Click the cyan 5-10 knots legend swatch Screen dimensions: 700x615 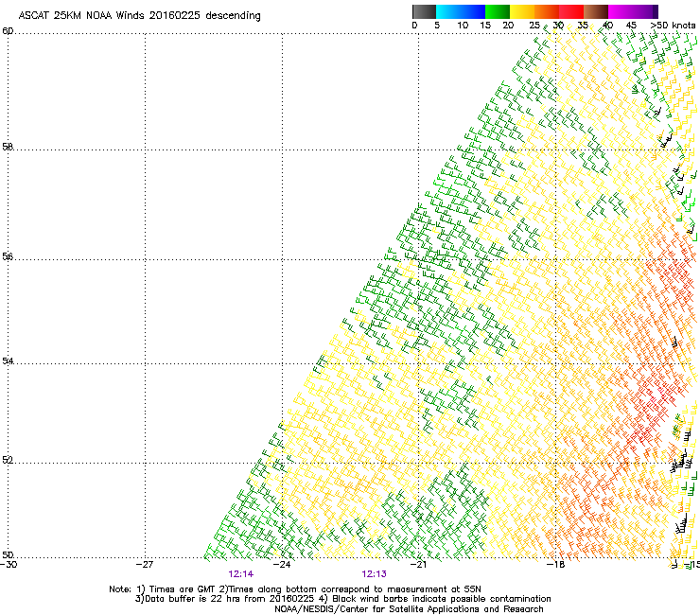[x=448, y=11]
